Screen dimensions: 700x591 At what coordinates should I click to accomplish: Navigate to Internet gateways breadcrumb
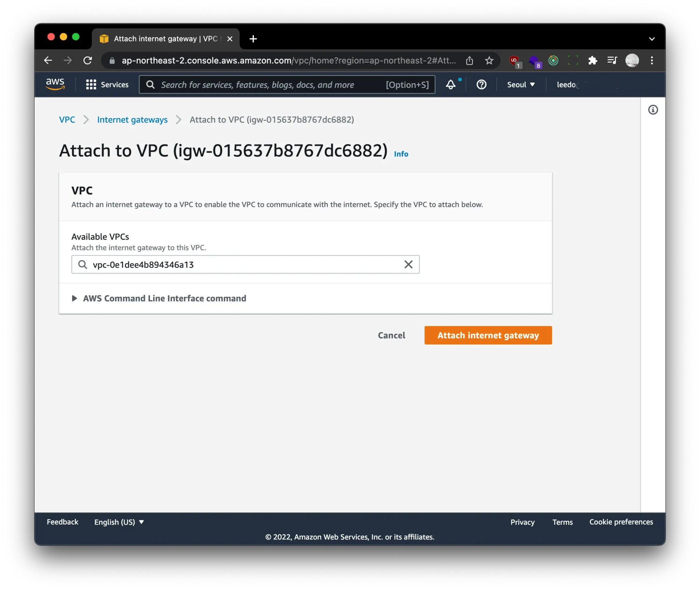132,120
